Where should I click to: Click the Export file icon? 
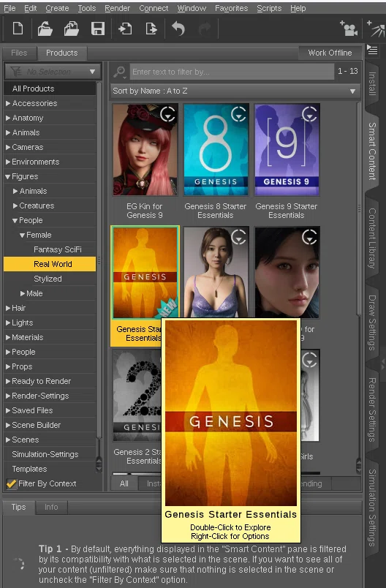tap(151, 29)
